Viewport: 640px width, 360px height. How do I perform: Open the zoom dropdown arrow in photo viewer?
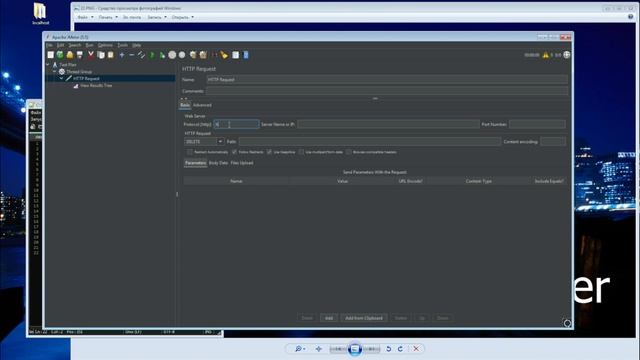point(304,349)
